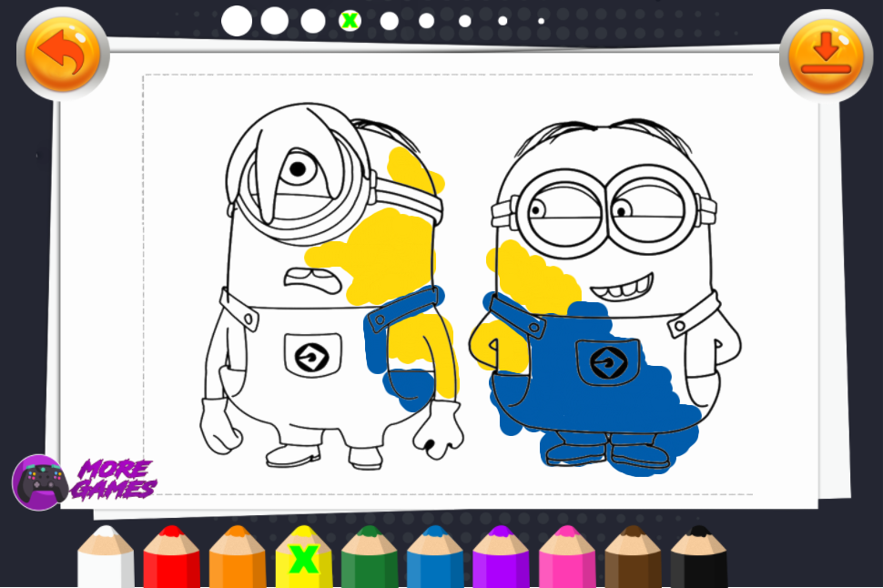Choose the seventh brush size dot
Viewport: 883px width, 588px height.
[464, 21]
